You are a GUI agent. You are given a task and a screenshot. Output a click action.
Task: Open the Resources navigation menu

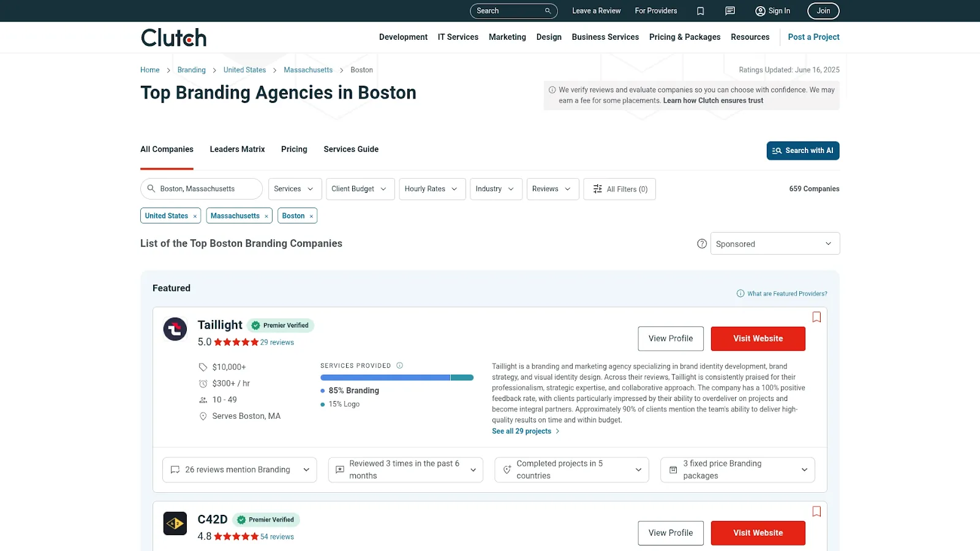coord(750,37)
